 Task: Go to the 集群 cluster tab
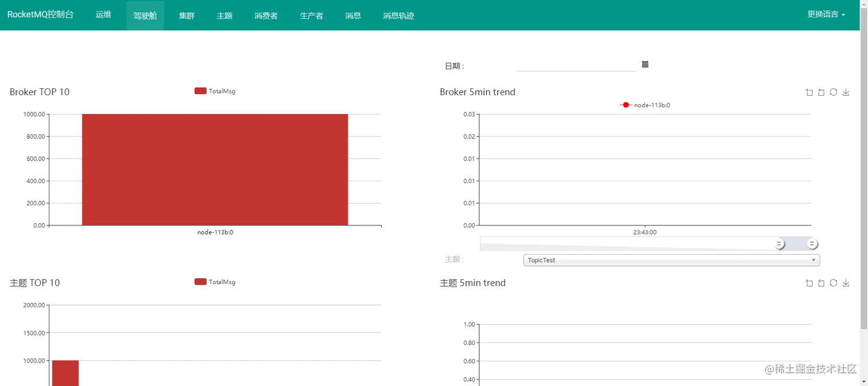click(x=187, y=15)
